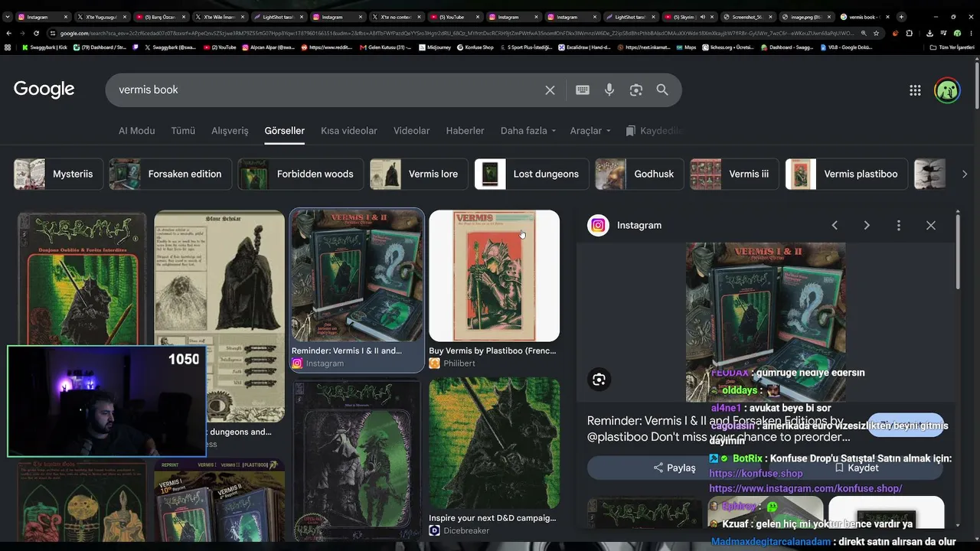Open the Stone Scholar character sheet thumbnail

click(219, 316)
